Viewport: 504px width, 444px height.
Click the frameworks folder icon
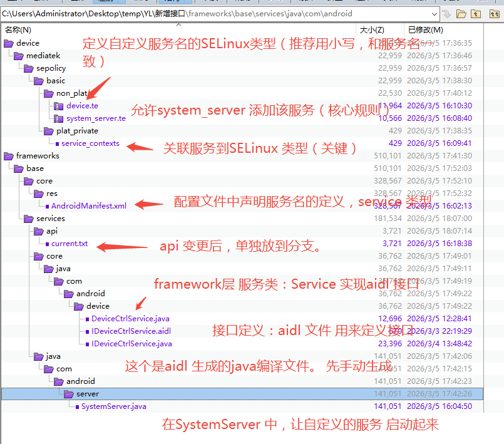click(9, 157)
